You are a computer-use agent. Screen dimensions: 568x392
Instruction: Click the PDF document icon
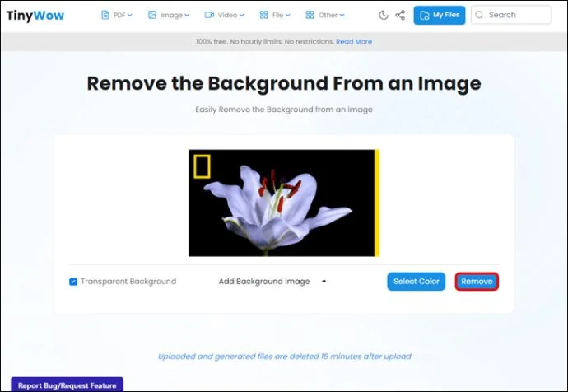105,15
